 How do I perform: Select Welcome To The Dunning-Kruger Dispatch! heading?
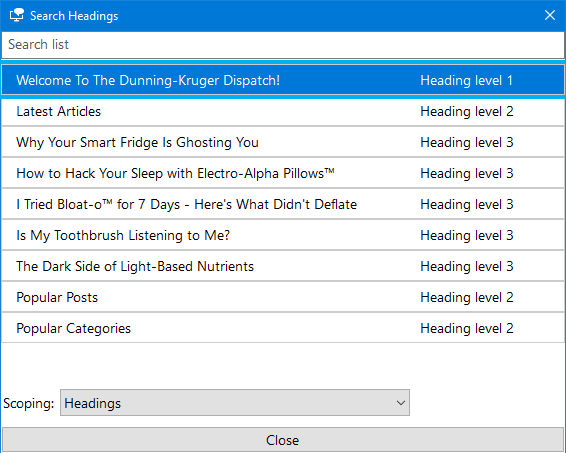tap(283, 80)
